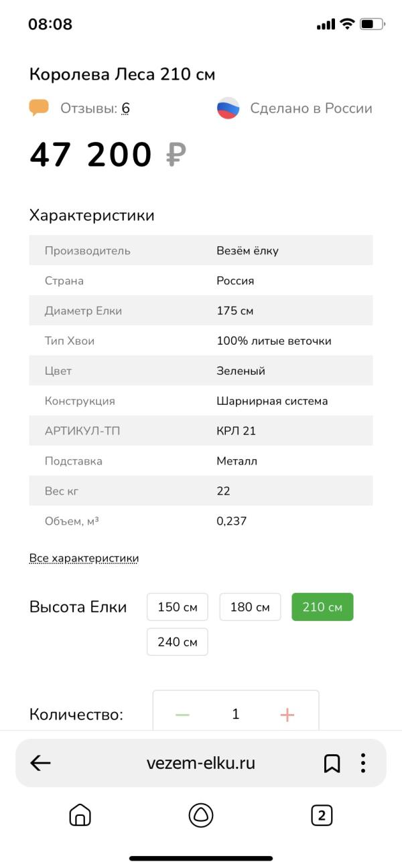Tap the battery indicator in status bar
This screenshot has height=868, width=402.
372,24
